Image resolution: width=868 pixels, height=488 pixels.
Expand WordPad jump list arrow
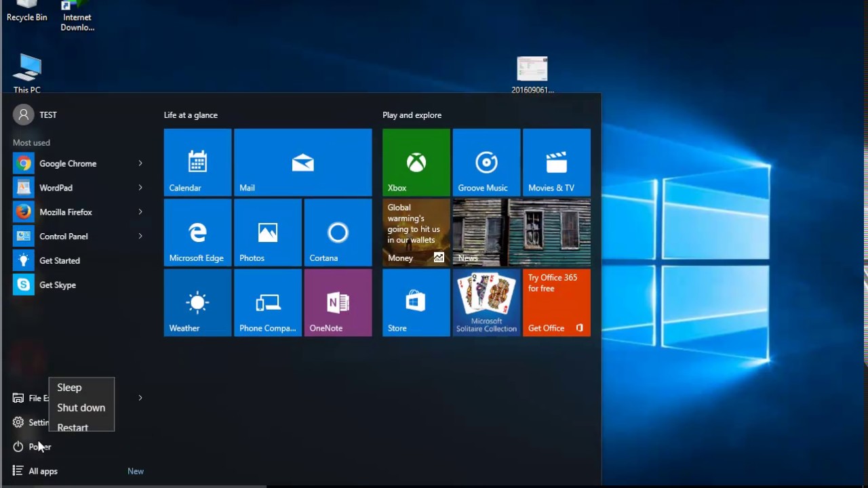coord(140,188)
